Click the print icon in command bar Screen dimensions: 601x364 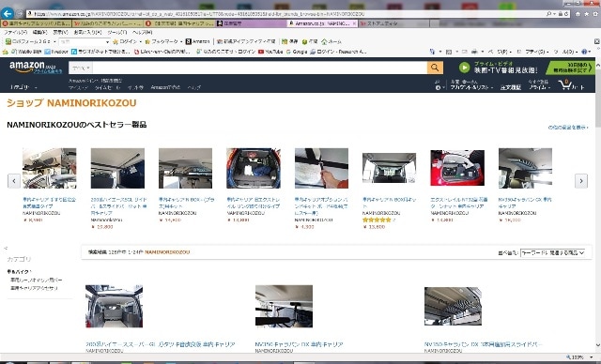click(x=474, y=52)
